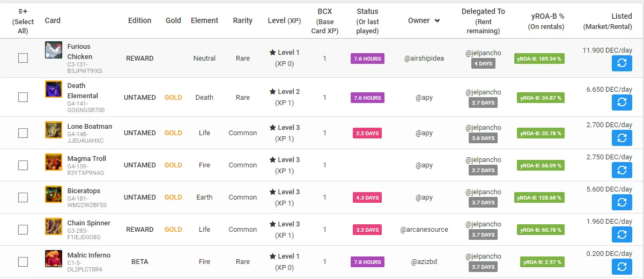Click the refresh icon for Lone Boatman
Screen dimensions: 644x279
tap(622, 138)
